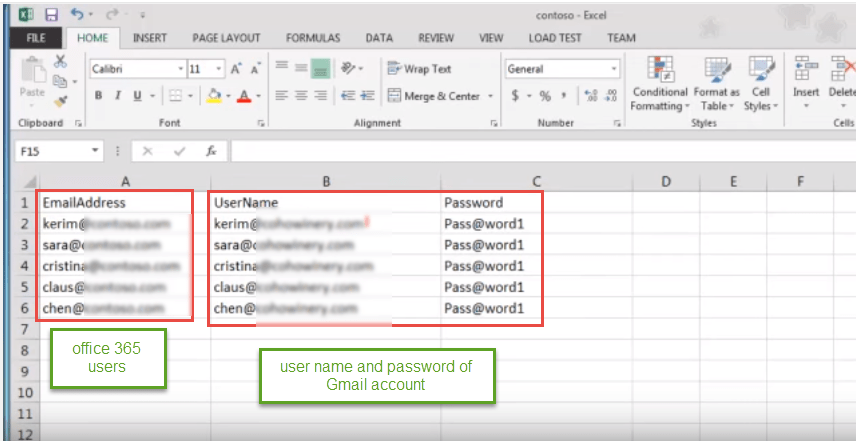Click the Paste clipboard icon
The image size is (856, 441).
coord(32,72)
